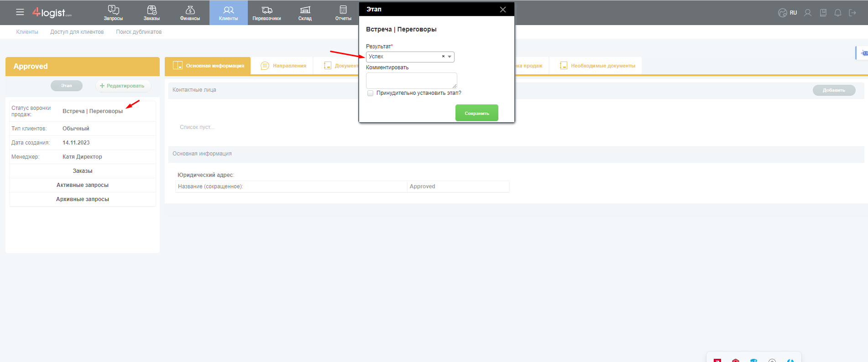Switch to Направления tab
868x362 pixels.
click(x=283, y=66)
